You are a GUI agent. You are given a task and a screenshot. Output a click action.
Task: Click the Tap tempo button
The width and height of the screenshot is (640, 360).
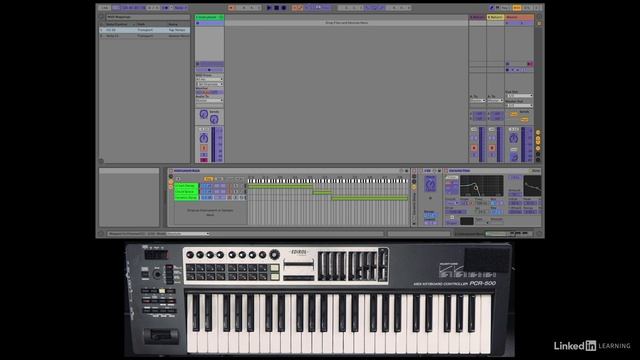[116, 8]
